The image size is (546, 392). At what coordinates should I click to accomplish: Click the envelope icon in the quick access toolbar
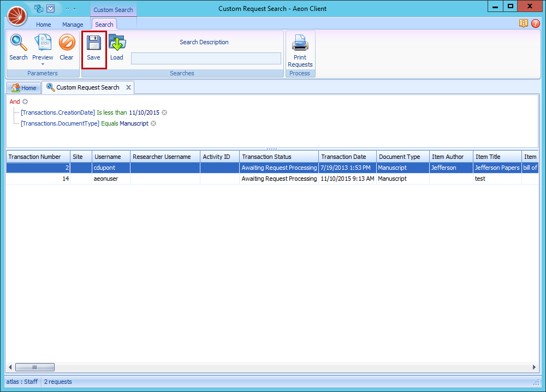(50, 8)
